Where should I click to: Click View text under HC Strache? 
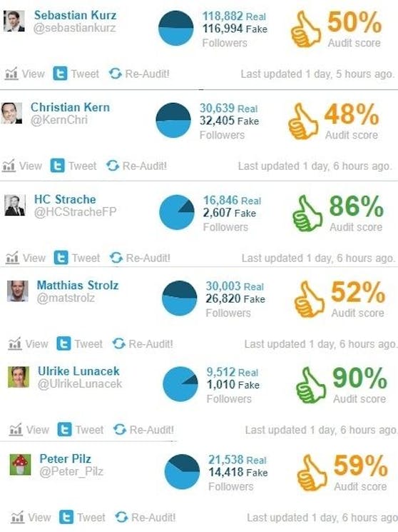pyautogui.click(x=34, y=258)
